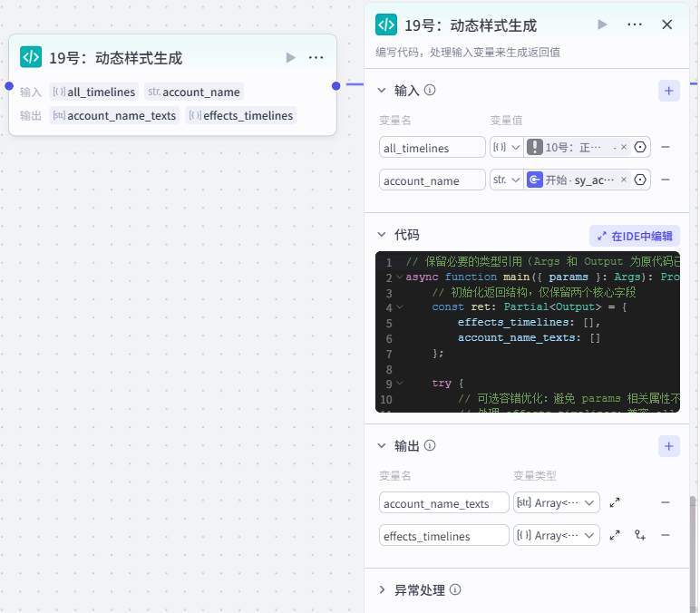Viewport: 700px width, 613px height.
Task: Delete the all_timelines input row
Action: [666, 147]
